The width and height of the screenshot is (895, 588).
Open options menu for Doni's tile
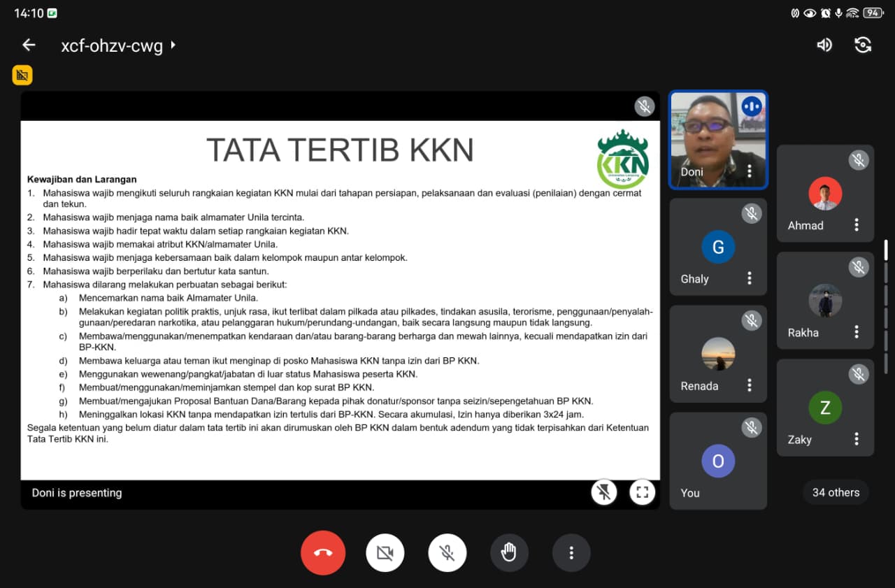(750, 171)
